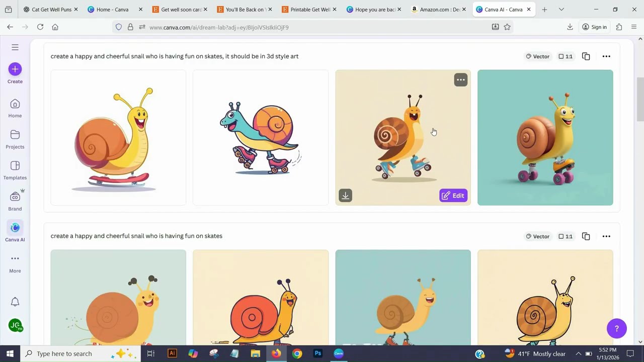Open site tracking protection shield

tap(119, 27)
